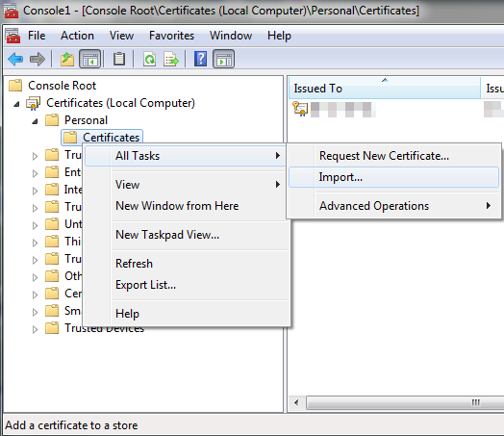The height and width of the screenshot is (436, 504).
Task: Click the Inte folder icon
Action: [52, 190]
